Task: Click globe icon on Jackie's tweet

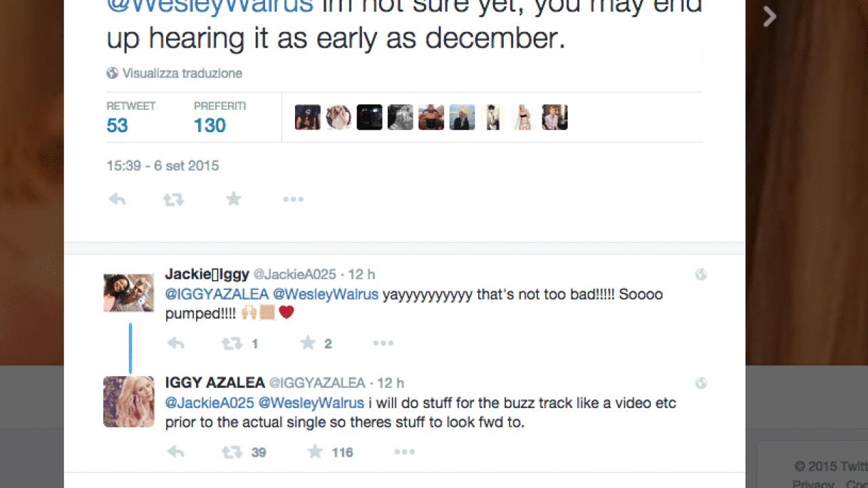Action: (x=701, y=274)
